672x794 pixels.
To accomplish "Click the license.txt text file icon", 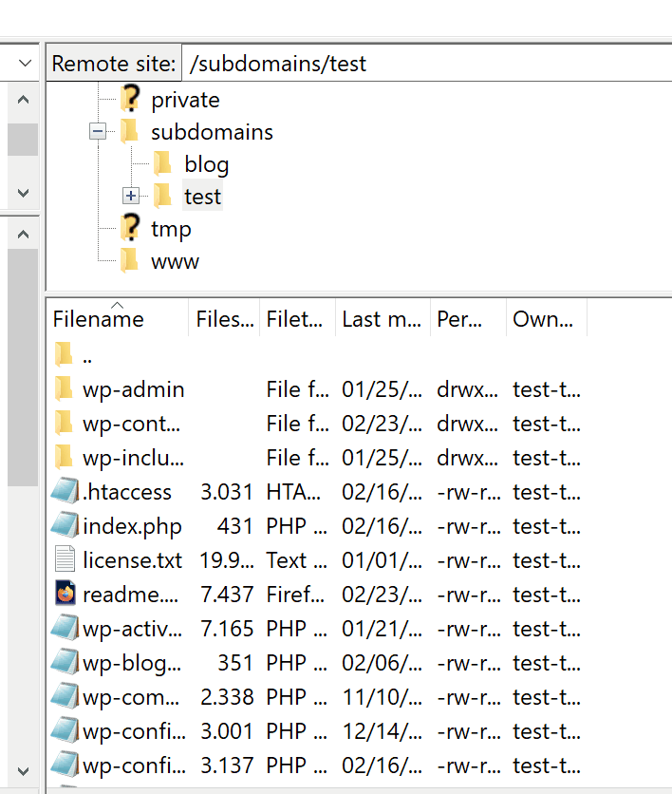I will pos(65,559).
